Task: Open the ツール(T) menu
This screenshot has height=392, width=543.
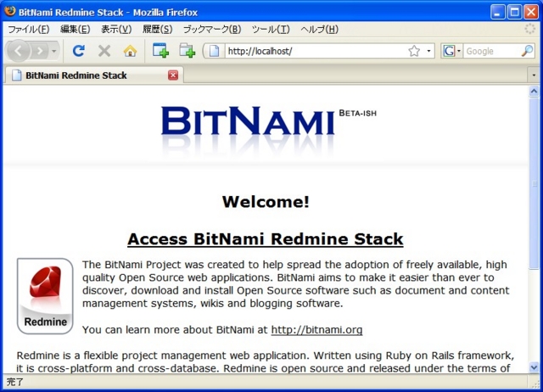Action: point(271,30)
